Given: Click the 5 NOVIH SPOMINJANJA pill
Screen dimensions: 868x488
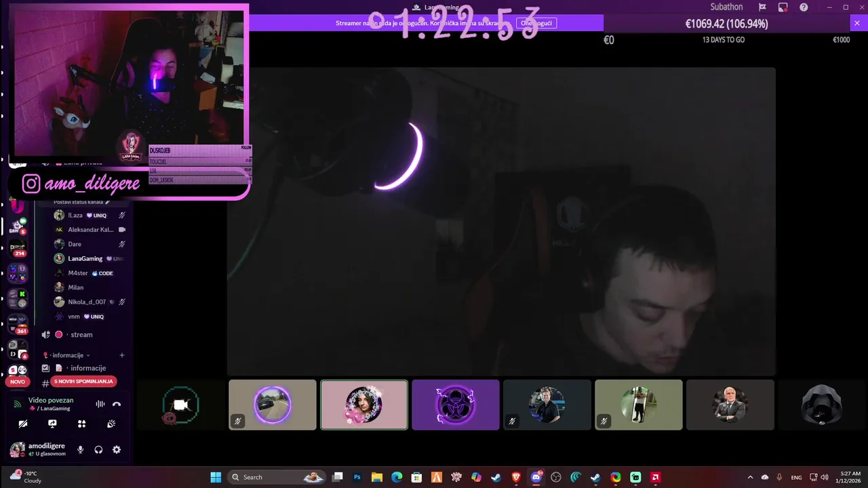Looking at the screenshot, I should 83,382.
